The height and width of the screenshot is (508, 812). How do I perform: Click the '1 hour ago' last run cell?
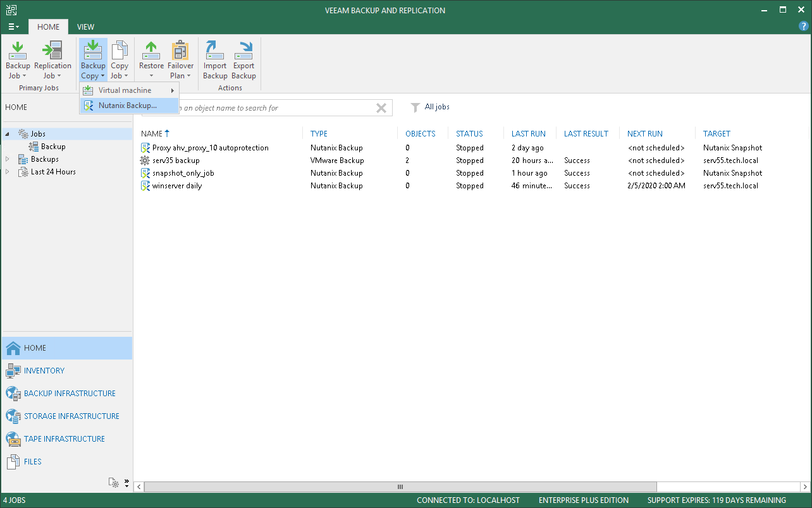(529, 173)
